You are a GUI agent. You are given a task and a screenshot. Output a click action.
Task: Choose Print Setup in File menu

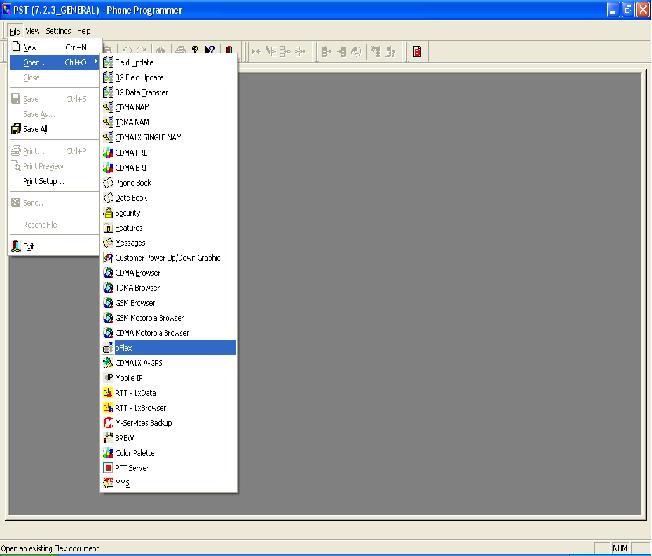tap(54, 181)
